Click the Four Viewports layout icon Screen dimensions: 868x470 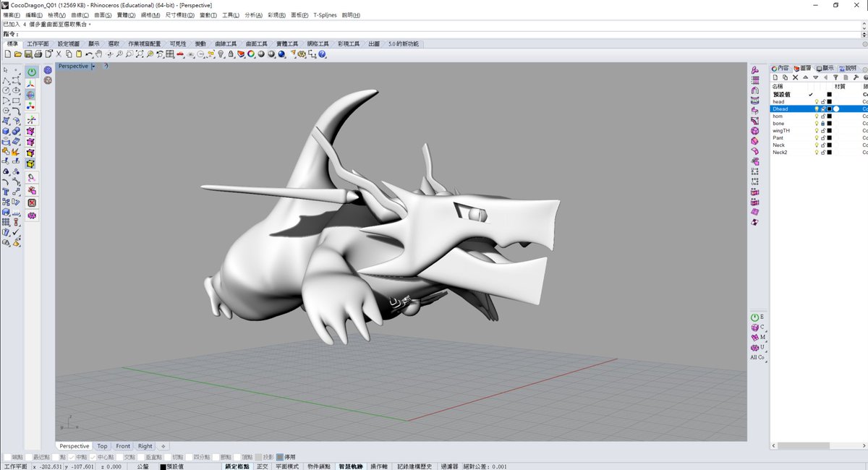[169, 54]
